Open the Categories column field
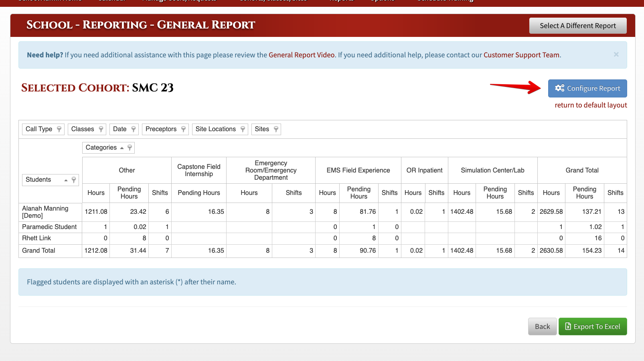Screen dimensions: 644x361 point(108,148)
